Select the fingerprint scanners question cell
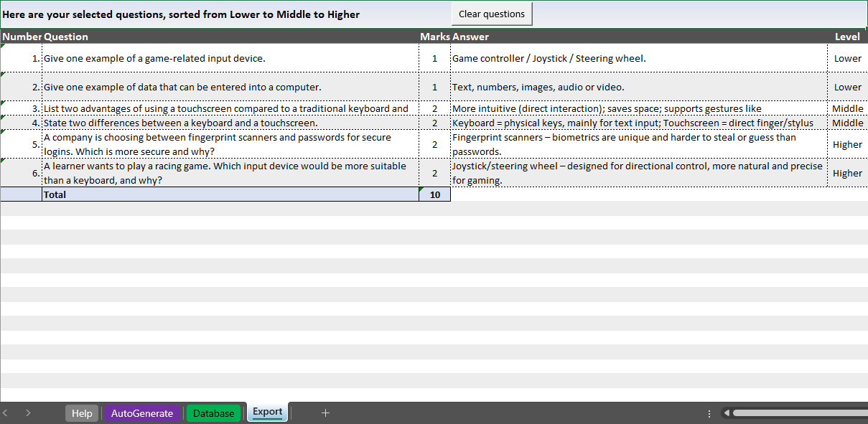This screenshot has height=424, width=868. (x=230, y=144)
